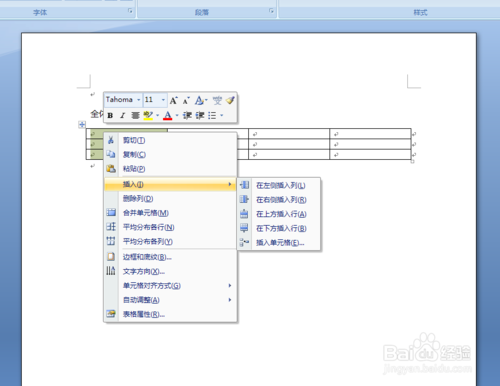Decrease indent in mini toolbar
The height and width of the screenshot is (386, 500).
[187, 115]
